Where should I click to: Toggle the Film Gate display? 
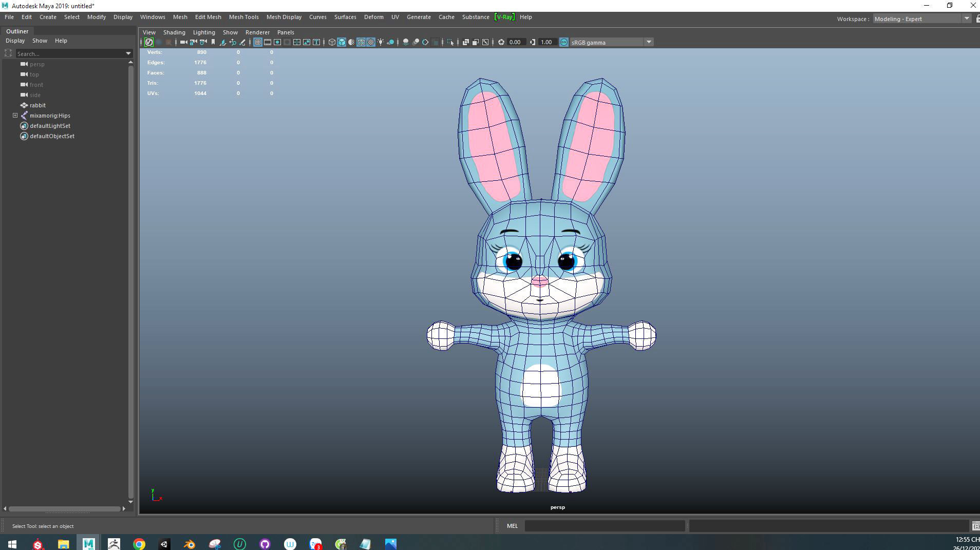[268, 42]
